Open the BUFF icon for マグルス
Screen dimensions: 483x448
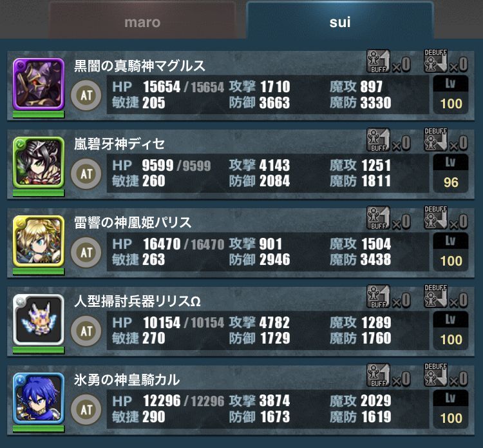[378, 62]
